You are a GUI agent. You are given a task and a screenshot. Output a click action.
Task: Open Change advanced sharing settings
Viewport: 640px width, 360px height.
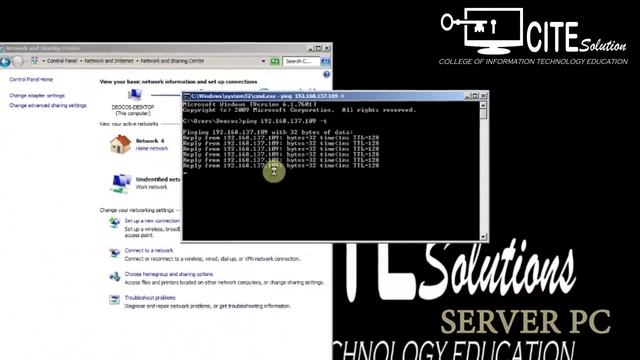48,105
